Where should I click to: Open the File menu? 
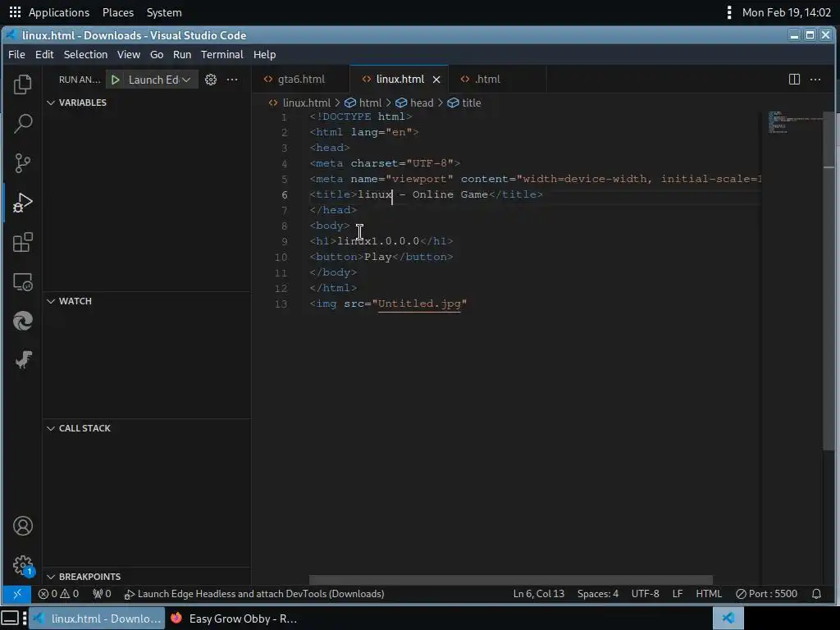tap(16, 55)
